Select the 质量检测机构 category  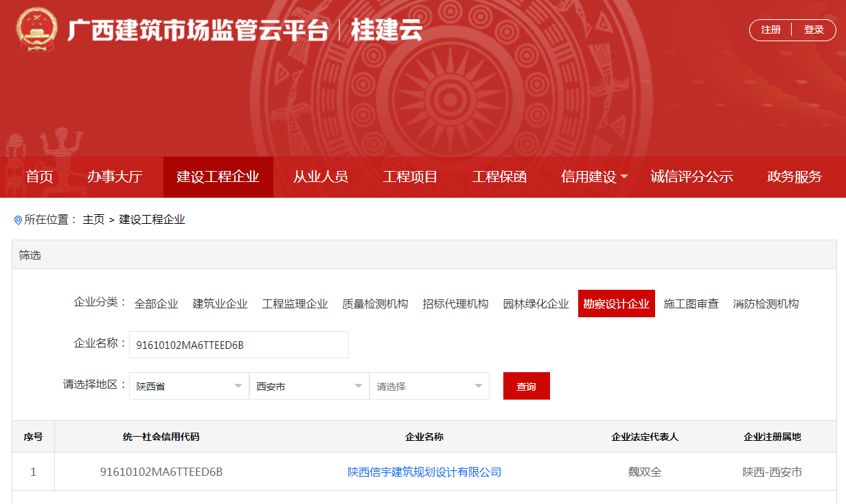374,303
